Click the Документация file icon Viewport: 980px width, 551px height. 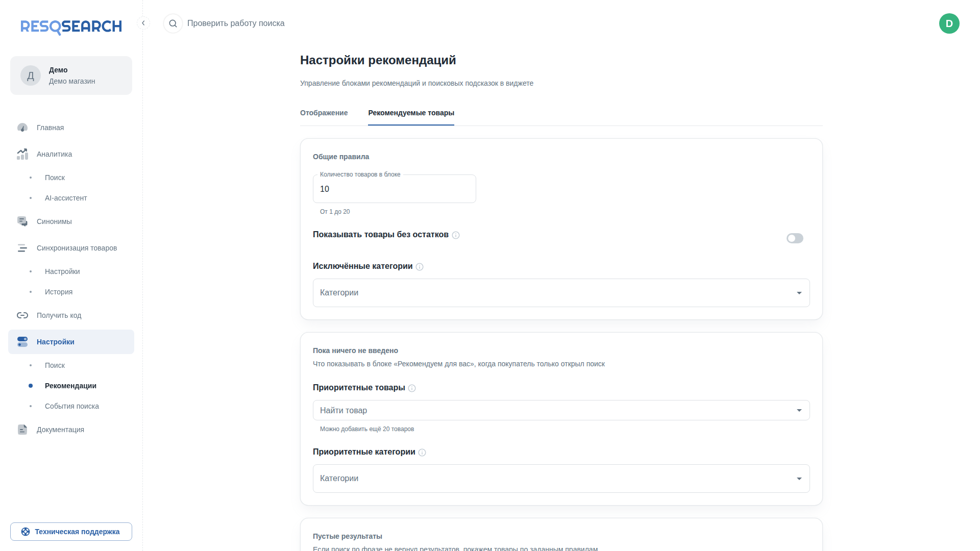tap(22, 430)
